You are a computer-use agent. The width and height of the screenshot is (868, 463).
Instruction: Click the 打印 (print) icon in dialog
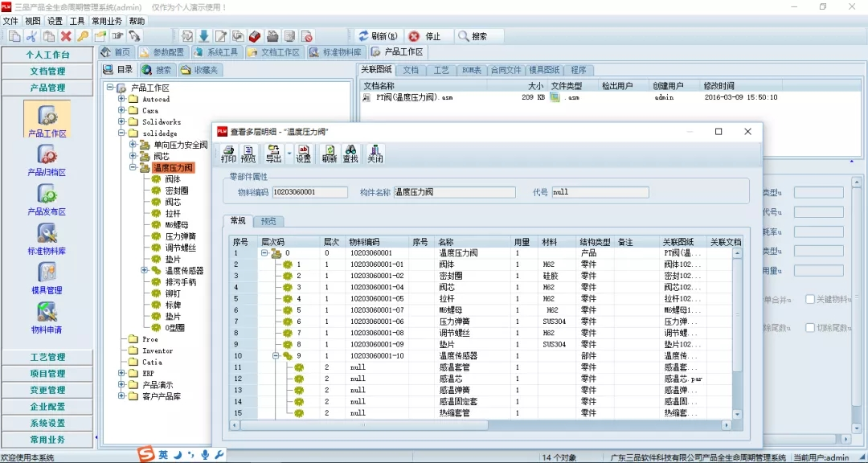[228, 154]
